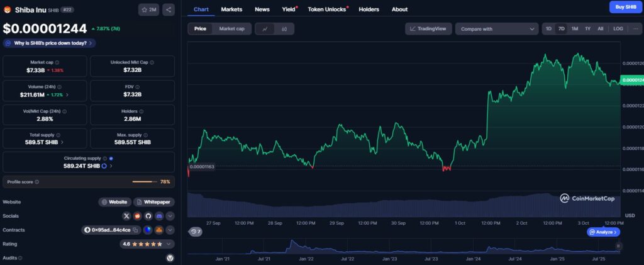This screenshot has width=644, height=265.
Task: Switch to the Markets tab
Action: 231,9
